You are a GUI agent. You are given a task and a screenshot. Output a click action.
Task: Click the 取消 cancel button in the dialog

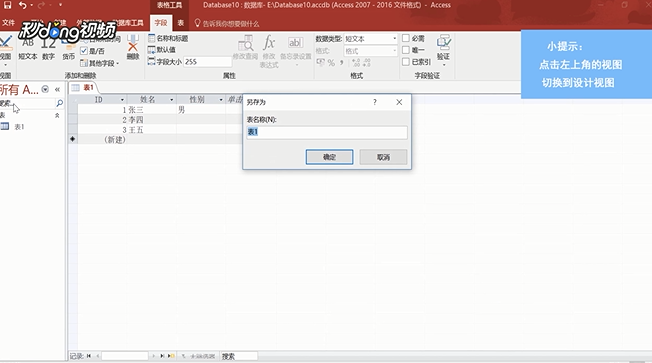click(383, 157)
